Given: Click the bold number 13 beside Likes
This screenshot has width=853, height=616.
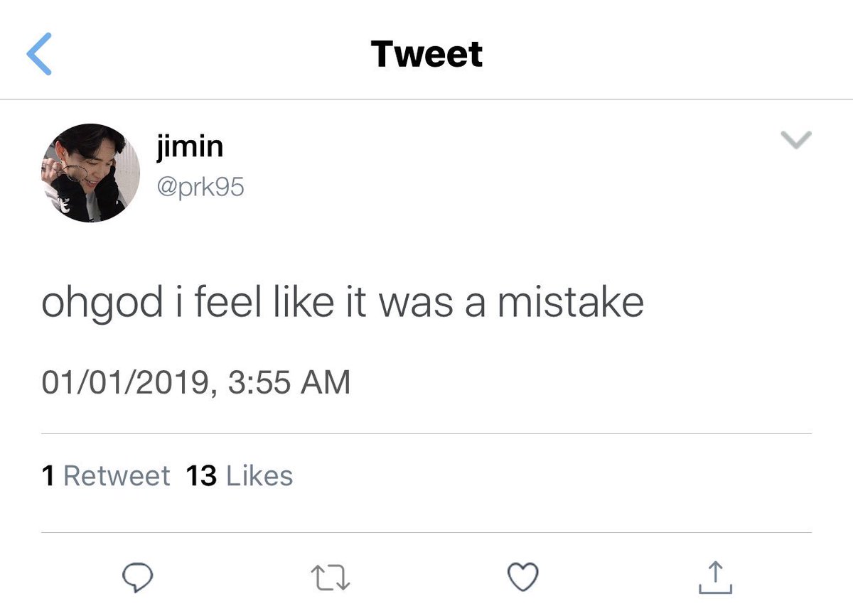Looking at the screenshot, I should click(x=201, y=475).
